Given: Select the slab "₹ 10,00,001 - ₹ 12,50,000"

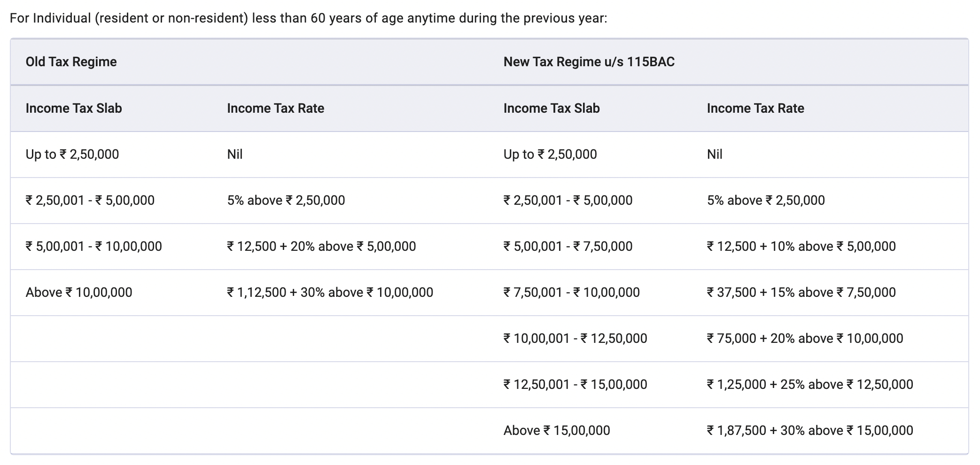Looking at the screenshot, I should tap(576, 339).
